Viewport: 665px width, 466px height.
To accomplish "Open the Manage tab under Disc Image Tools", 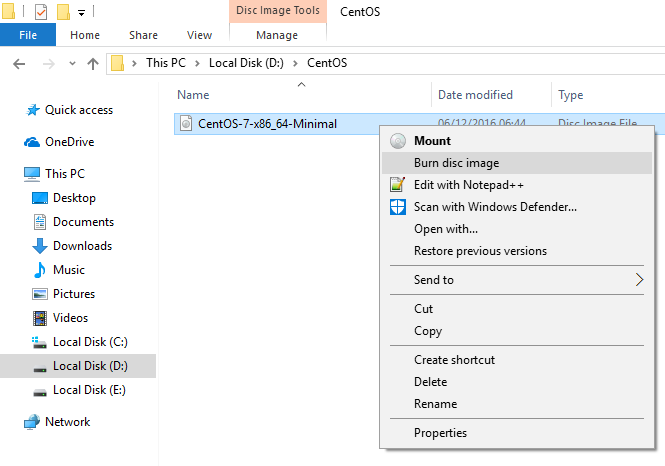I will pos(277,35).
